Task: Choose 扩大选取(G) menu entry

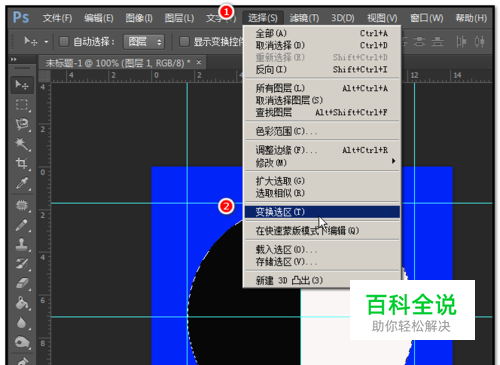Action: pos(322,181)
